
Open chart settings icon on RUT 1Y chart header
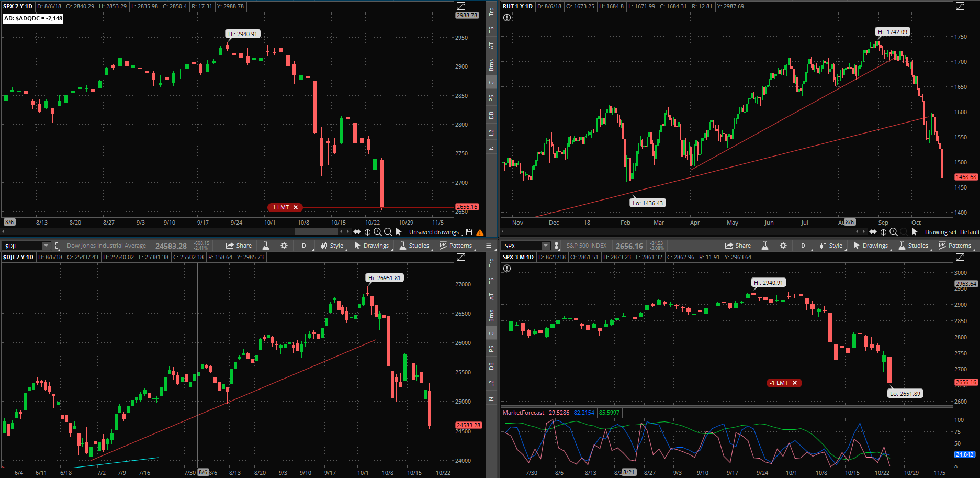coord(960,6)
